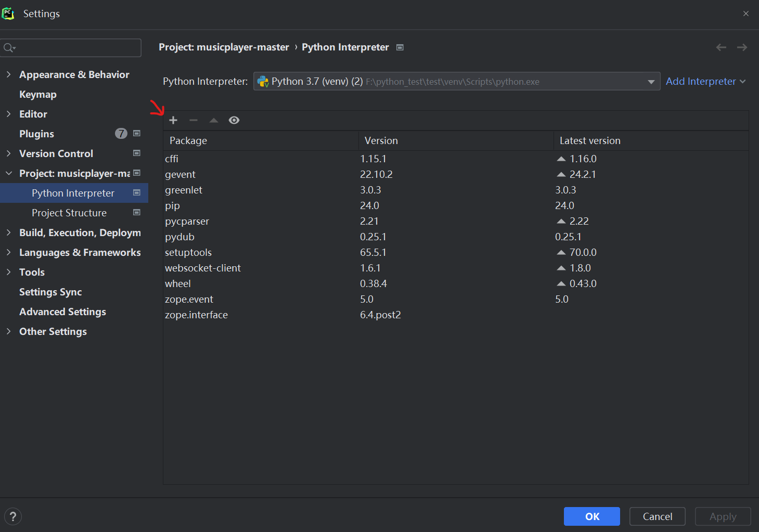
Task: Expand Version Control section
Action: coord(8,153)
